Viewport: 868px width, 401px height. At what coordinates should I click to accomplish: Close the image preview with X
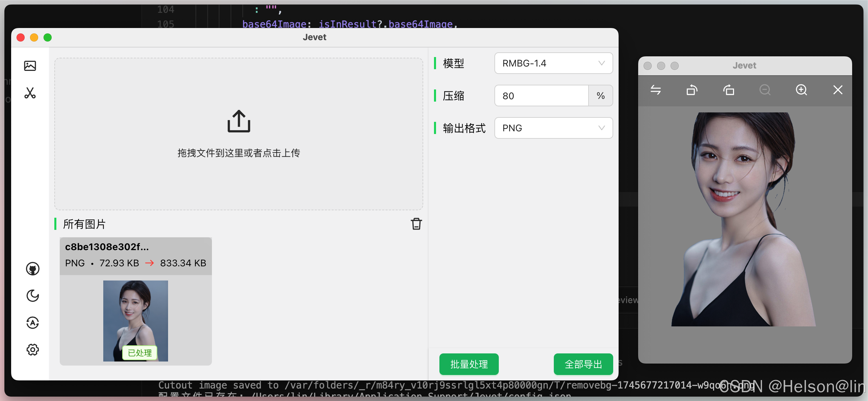coord(838,90)
